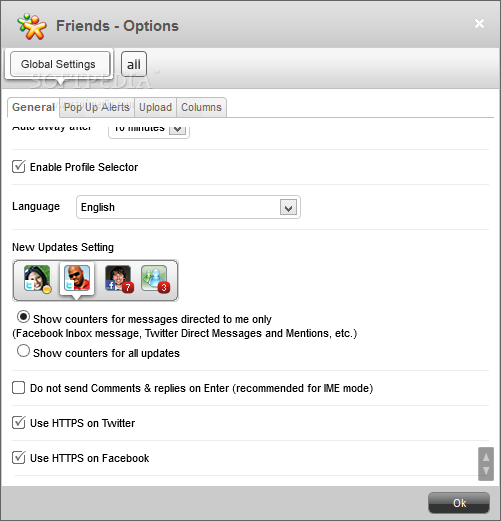Choose the Facebook account avatar with 7 badge
Viewport: 501px width, 521px height.
click(119, 279)
